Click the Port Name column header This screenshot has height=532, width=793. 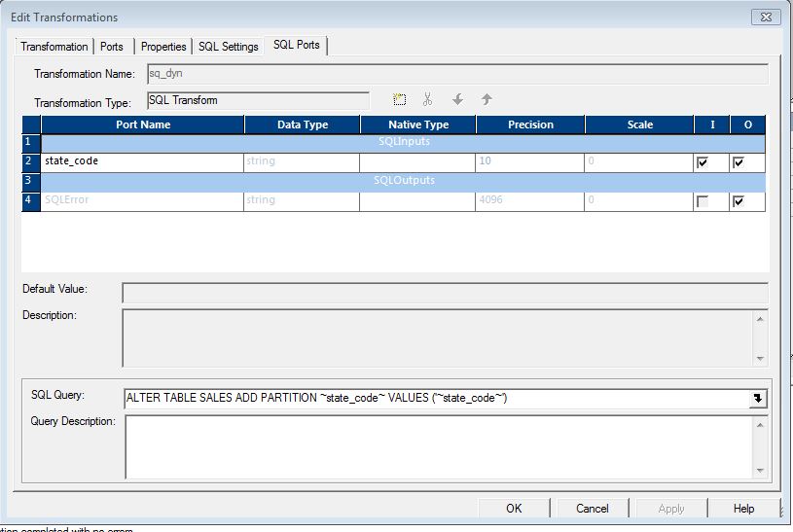[143, 124]
